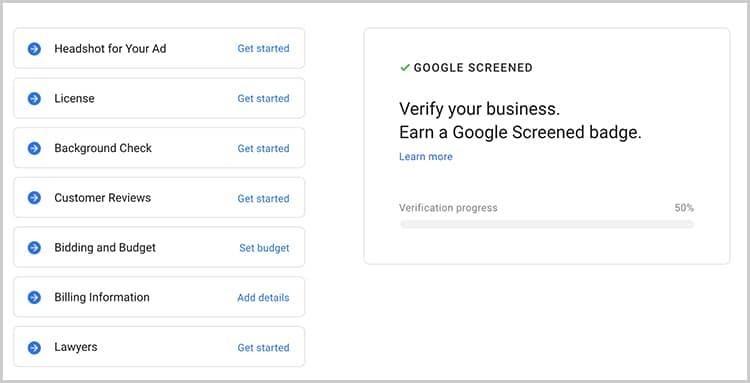Open the Bidding and Budget row label

pyautogui.click(x=105, y=248)
